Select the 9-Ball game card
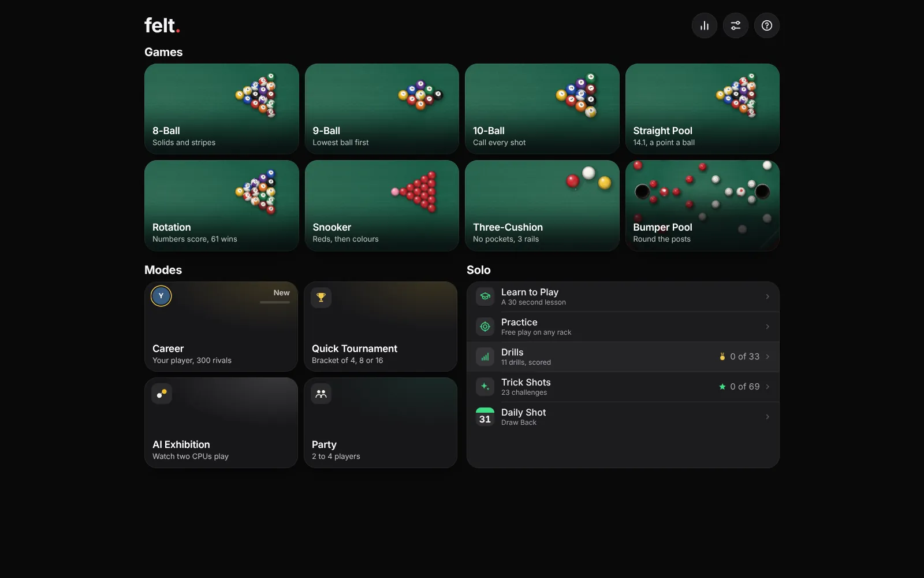Viewport: 924px width, 578px height. click(x=382, y=109)
